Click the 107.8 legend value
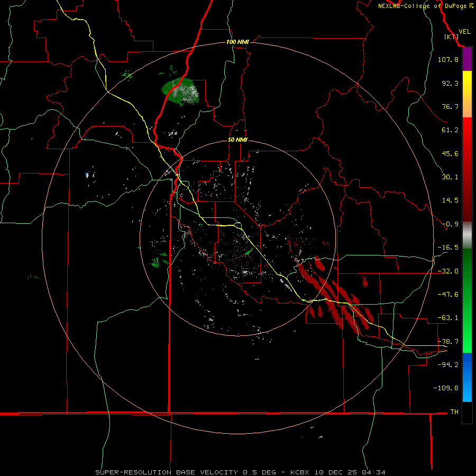476x476 pixels. tap(448, 59)
